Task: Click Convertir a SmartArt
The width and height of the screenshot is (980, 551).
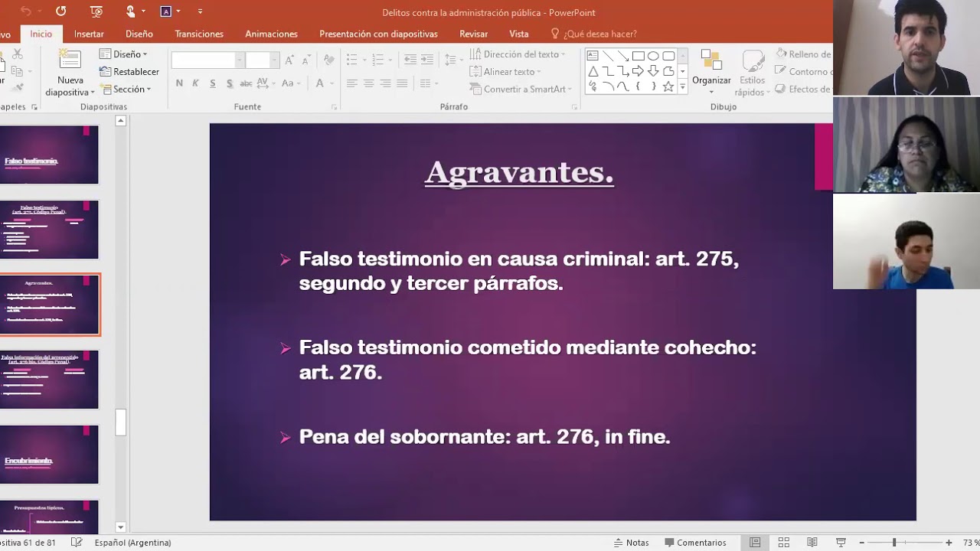Action: (521, 89)
